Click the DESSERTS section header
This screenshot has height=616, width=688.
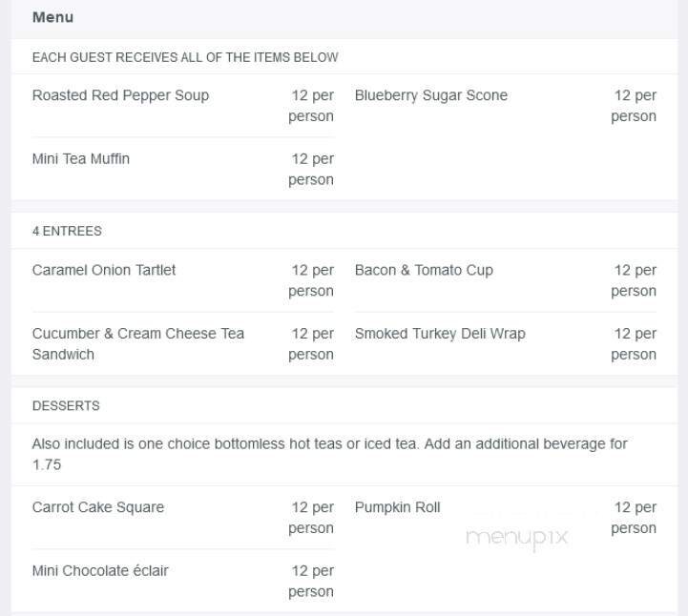pos(66,405)
